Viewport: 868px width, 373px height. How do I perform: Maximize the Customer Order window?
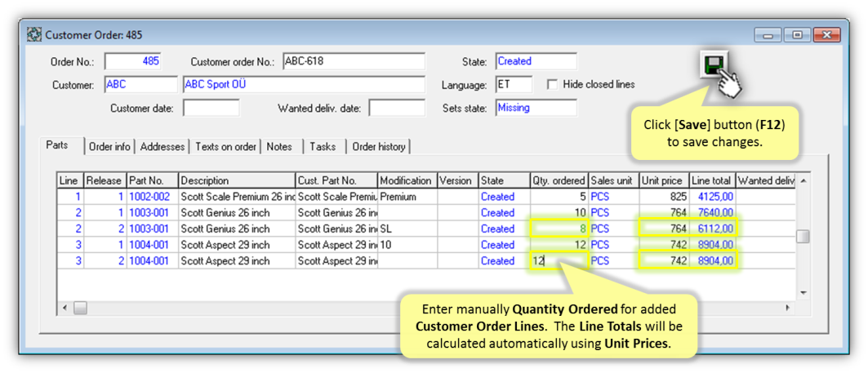click(797, 35)
